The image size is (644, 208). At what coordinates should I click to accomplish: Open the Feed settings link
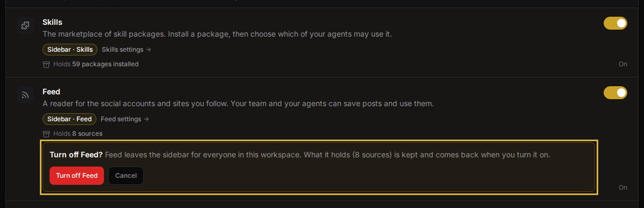coord(125,119)
